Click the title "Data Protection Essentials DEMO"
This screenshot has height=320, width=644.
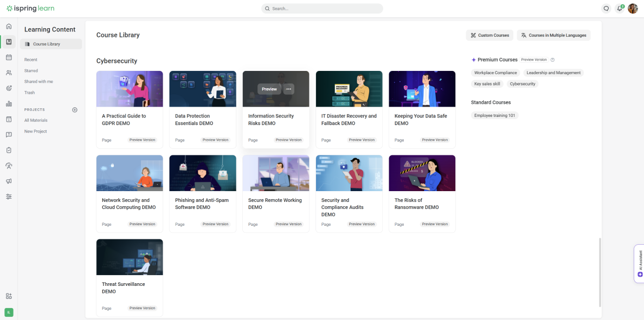coord(194,120)
